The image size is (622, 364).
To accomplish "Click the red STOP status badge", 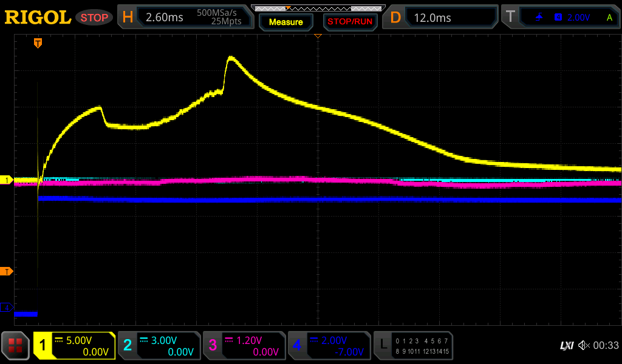I will 94,18.
